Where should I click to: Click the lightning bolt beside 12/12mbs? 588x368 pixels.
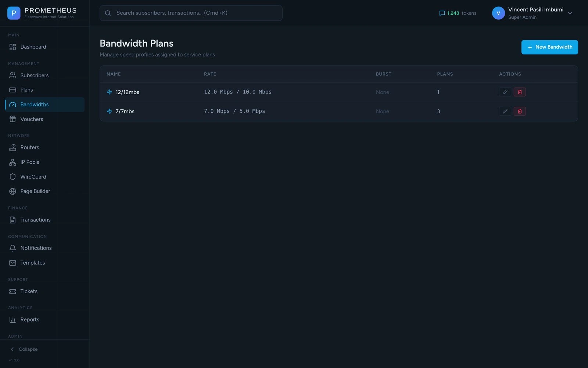pos(110,92)
